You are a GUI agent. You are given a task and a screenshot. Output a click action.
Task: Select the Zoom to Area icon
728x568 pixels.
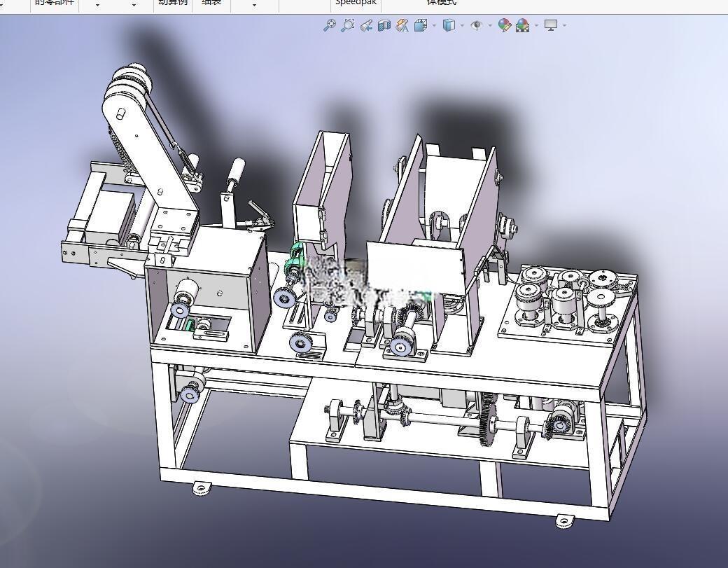click(x=347, y=25)
